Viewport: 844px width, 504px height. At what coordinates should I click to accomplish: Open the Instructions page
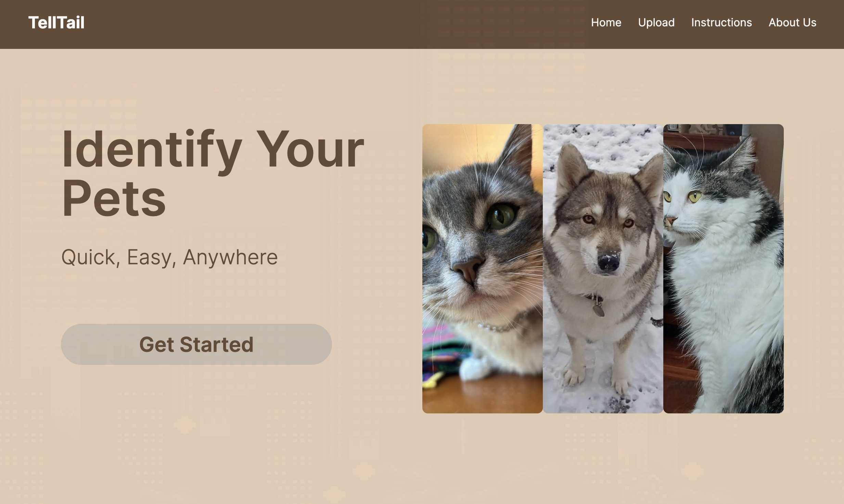[x=721, y=23]
